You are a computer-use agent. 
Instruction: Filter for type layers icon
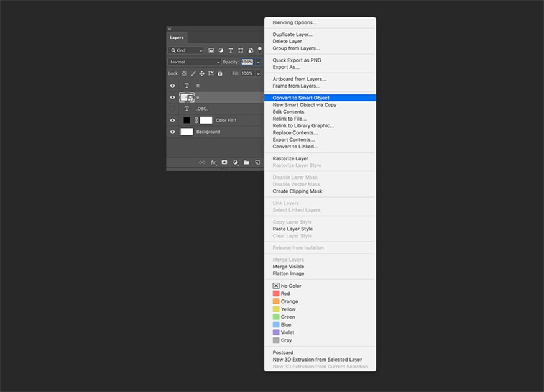click(231, 50)
